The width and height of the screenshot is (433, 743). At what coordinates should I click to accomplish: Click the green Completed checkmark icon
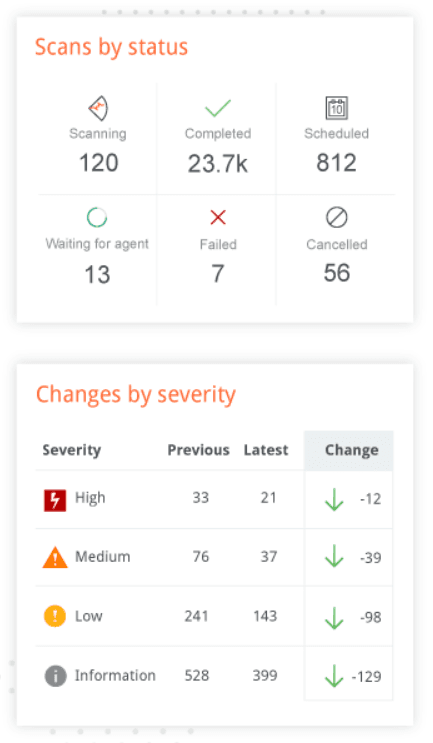tap(218, 108)
